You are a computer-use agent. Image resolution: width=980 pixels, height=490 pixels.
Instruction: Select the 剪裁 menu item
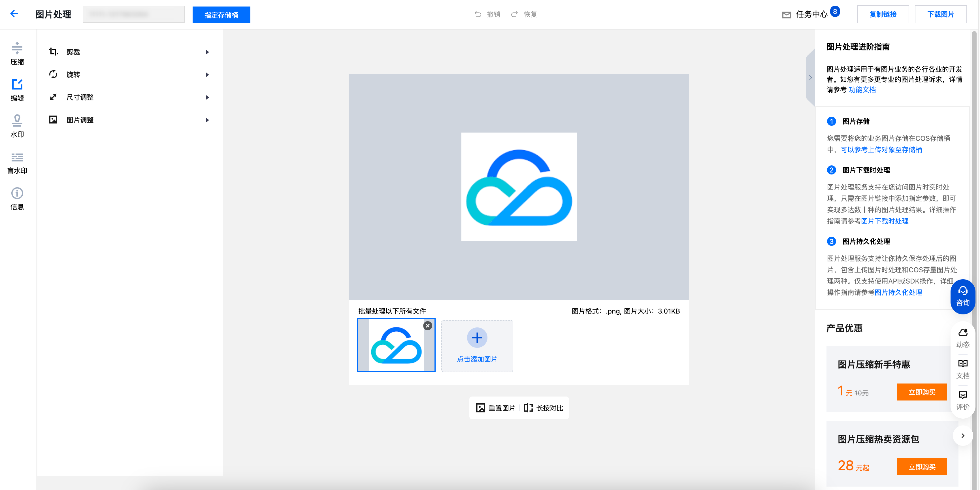[129, 52]
